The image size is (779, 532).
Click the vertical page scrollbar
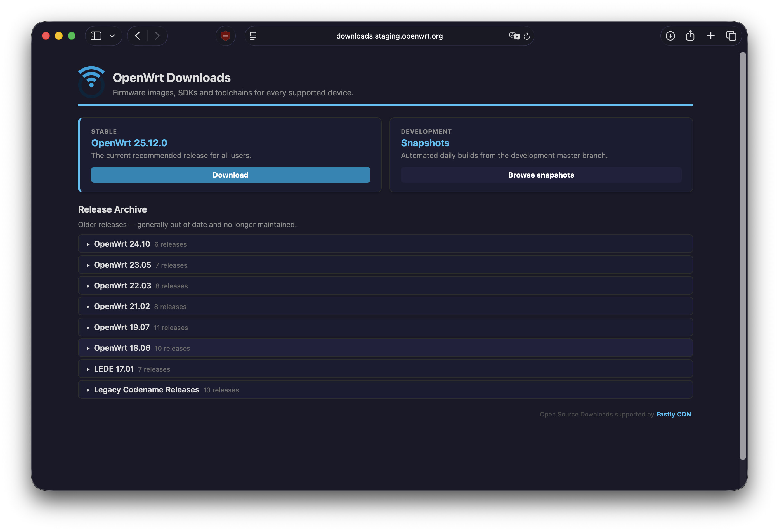[x=743, y=255]
